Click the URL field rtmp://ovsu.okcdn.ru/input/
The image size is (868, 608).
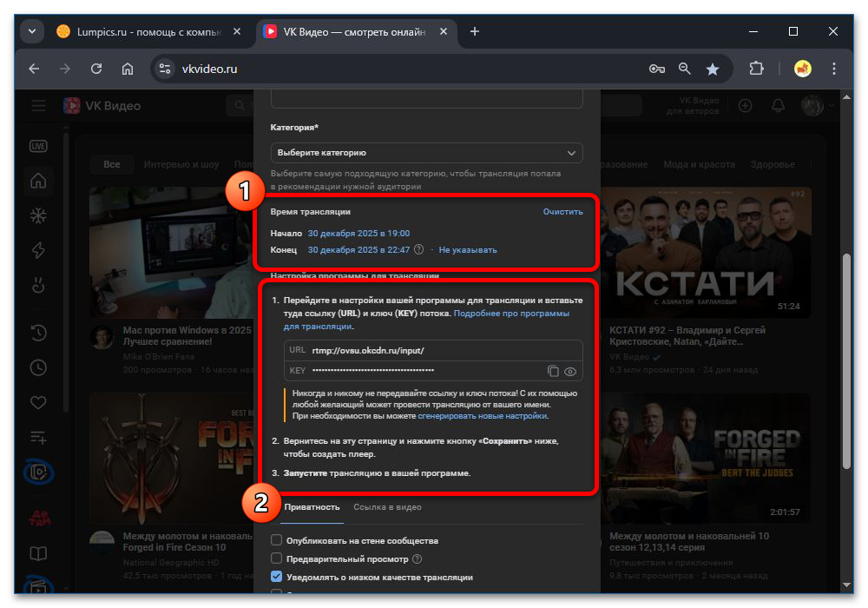tap(433, 350)
